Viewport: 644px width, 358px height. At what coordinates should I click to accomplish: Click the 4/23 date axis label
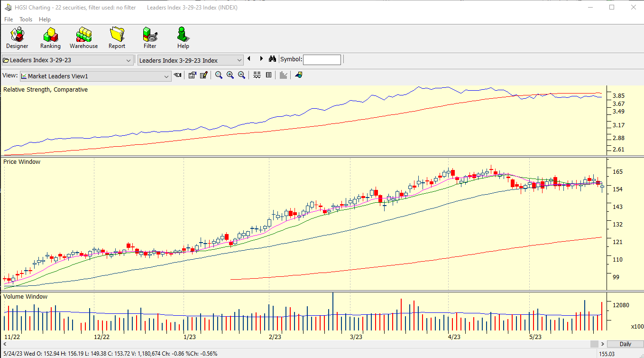tap(454, 337)
